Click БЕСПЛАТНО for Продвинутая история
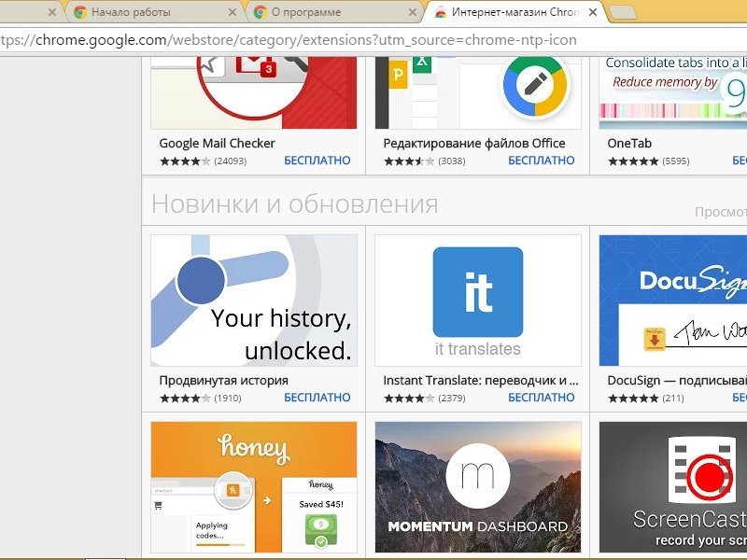The image size is (747, 560). pos(317,398)
